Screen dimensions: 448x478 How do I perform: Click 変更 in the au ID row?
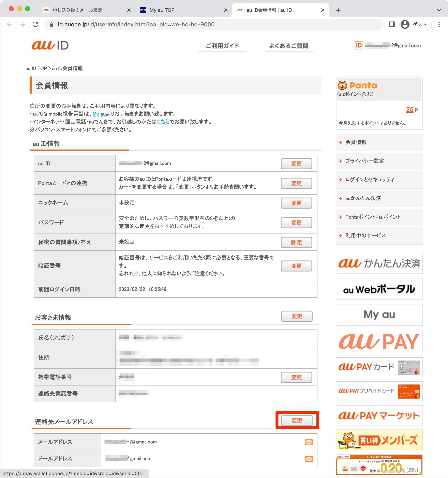(296, 164)
